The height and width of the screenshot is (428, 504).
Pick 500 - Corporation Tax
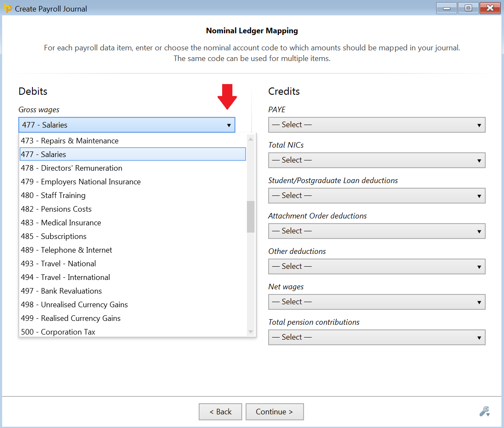click(x=133, y=331)
